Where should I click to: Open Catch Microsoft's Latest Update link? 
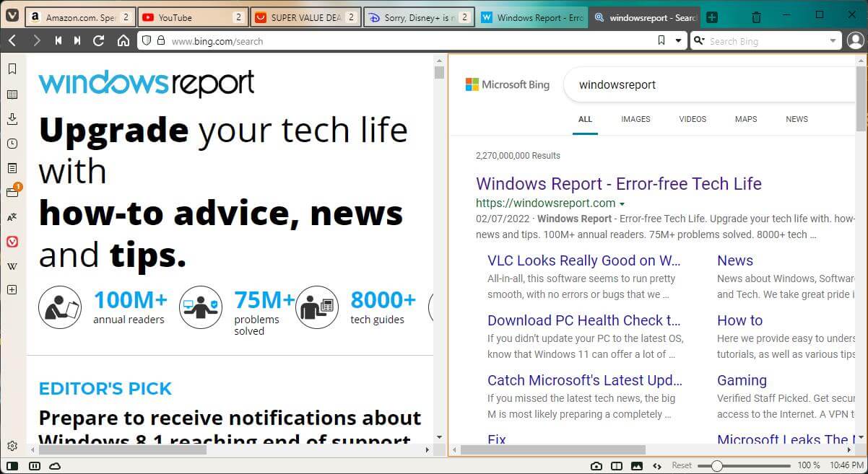(585, 380)
